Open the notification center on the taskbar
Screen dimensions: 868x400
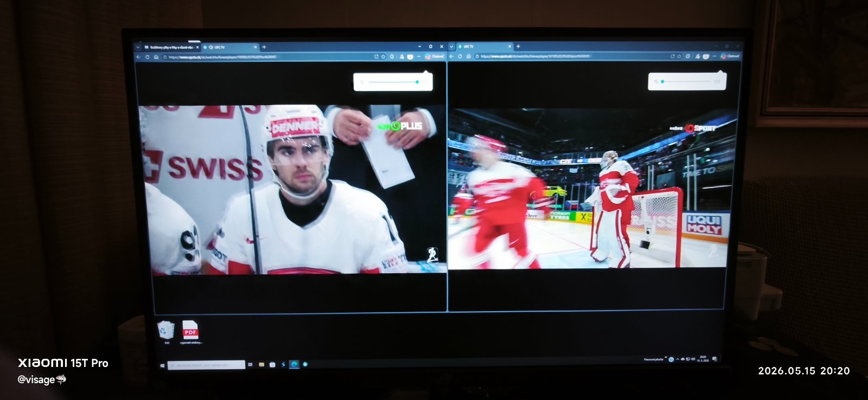tap(714, 359)
